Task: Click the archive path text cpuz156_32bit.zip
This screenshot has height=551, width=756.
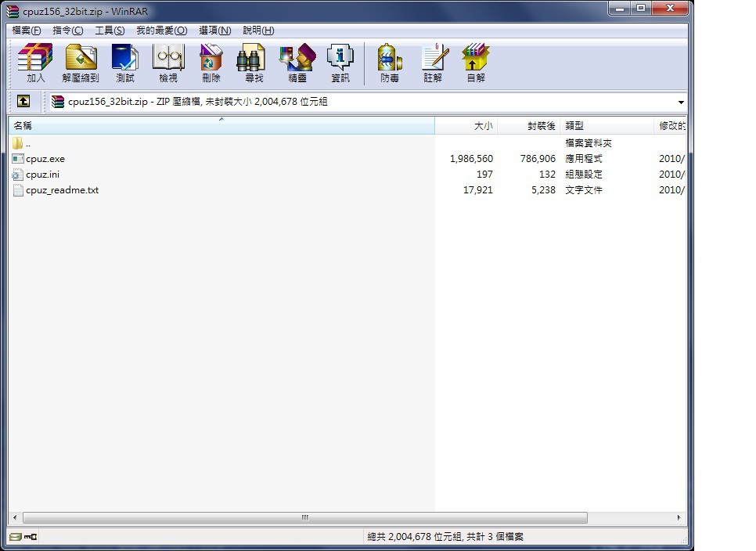Action: 107,102
